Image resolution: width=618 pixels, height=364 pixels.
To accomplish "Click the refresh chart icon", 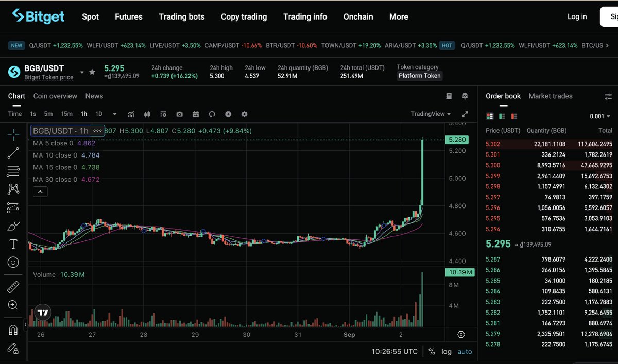I will (x=212, y=114).
